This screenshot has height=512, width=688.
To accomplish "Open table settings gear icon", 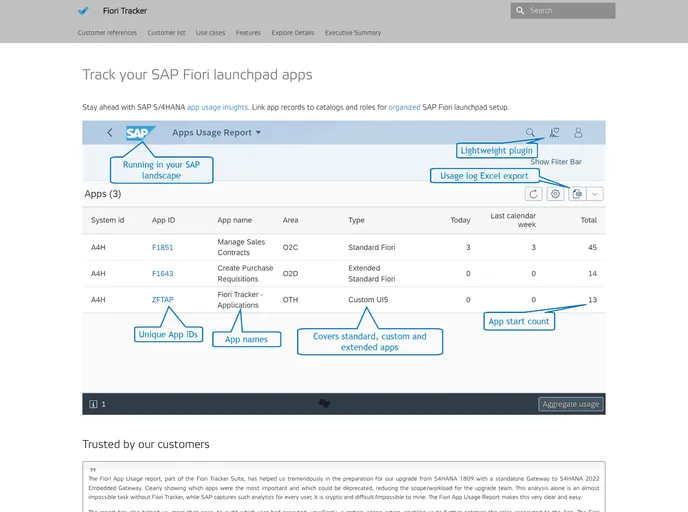I will (555, 194).
